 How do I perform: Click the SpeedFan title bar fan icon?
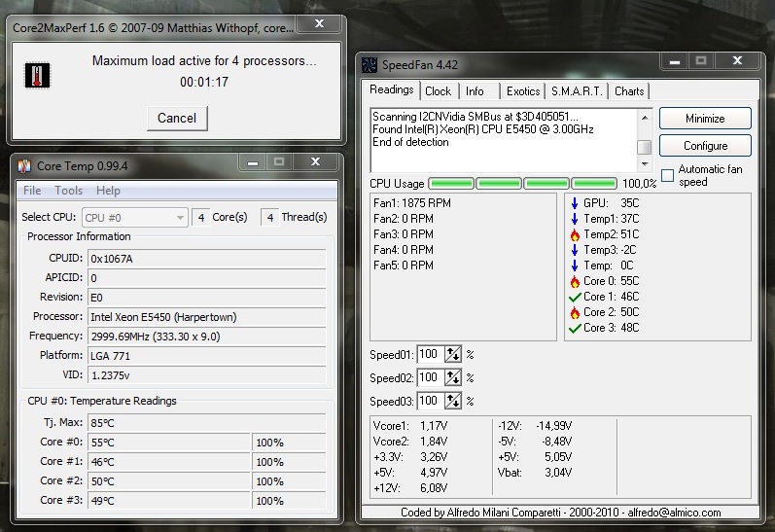(x=370, y=65)
